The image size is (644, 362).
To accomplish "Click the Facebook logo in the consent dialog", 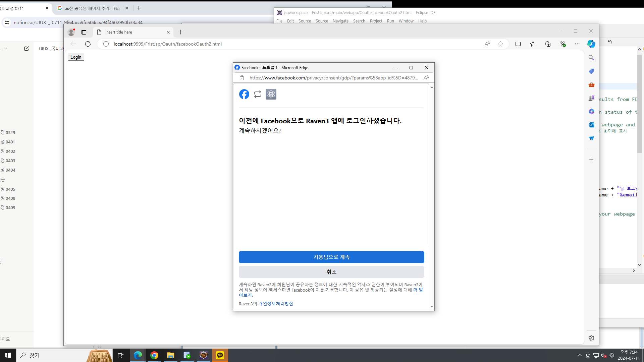I will [x=244, y=94].
